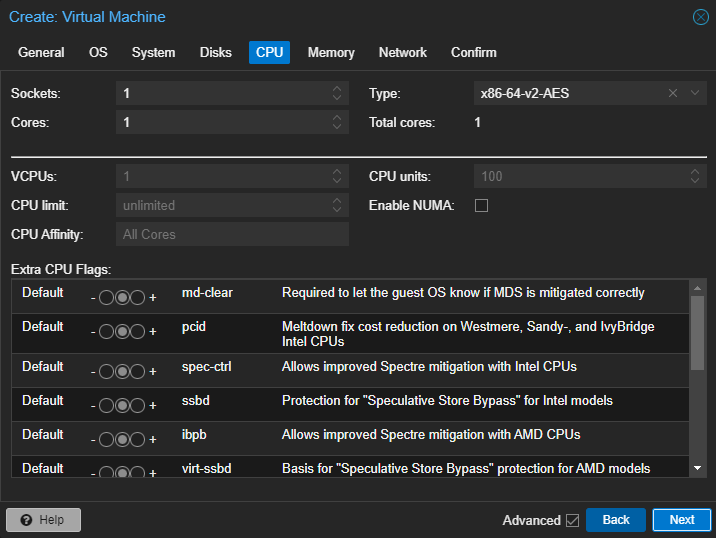
Task: Disable ibpb flag using minus radio
Action: click(x=106, y=439)
